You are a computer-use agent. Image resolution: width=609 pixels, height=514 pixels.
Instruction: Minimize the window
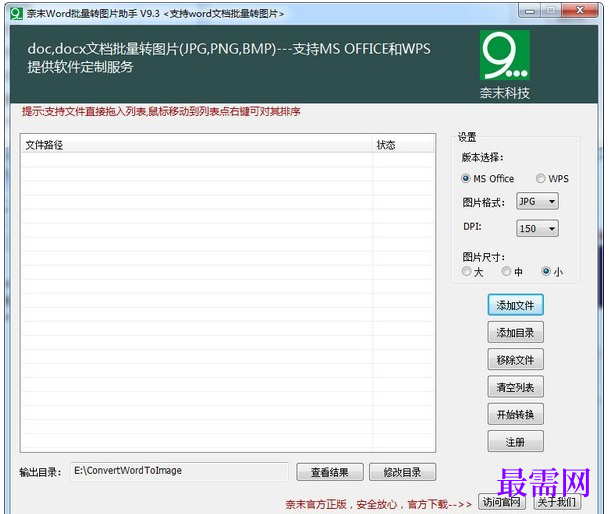point(529,11)
